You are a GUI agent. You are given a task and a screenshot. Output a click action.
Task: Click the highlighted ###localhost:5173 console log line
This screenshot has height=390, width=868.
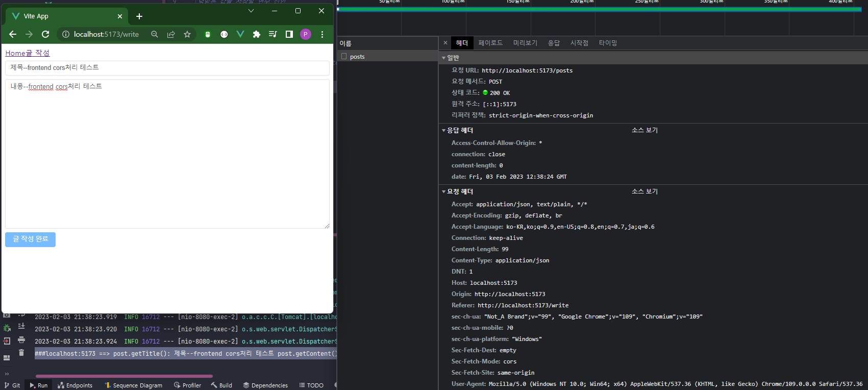pos(186,354)
